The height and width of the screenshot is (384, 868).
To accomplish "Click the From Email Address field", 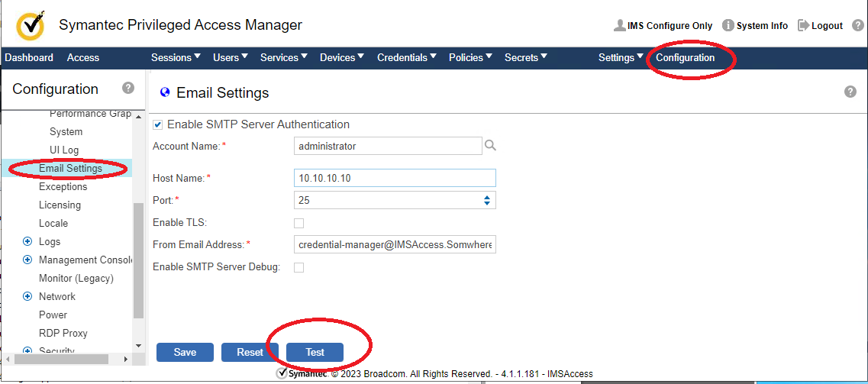I will [x=395, y=244].
